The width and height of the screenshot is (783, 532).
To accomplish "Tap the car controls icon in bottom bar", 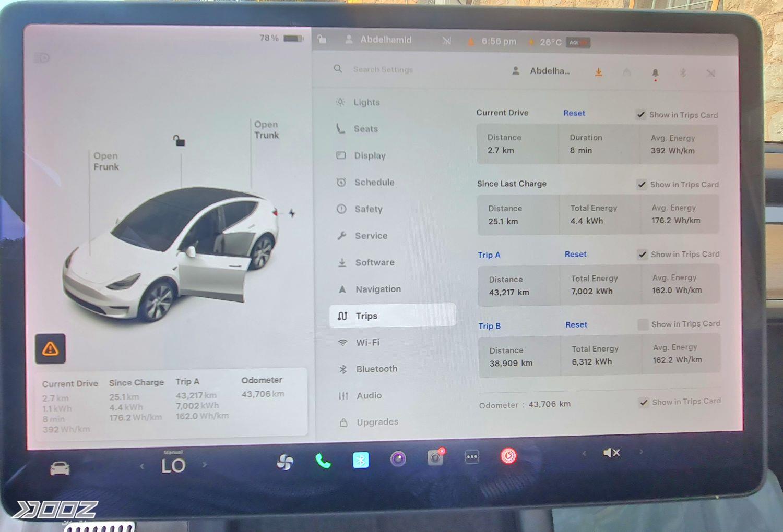I will click(60, 468).
